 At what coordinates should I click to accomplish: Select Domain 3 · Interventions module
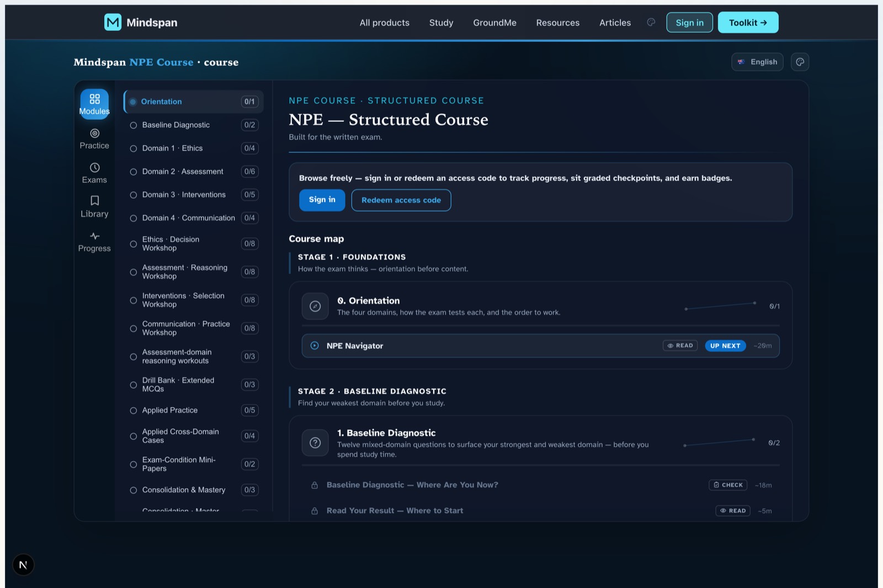(x=193, y=195)
